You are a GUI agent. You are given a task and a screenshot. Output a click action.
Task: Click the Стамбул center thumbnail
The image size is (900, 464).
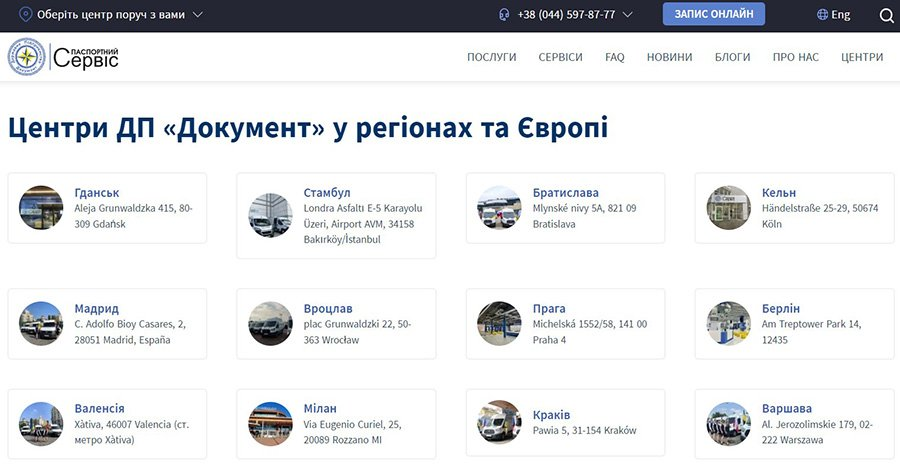click(270, 215)
